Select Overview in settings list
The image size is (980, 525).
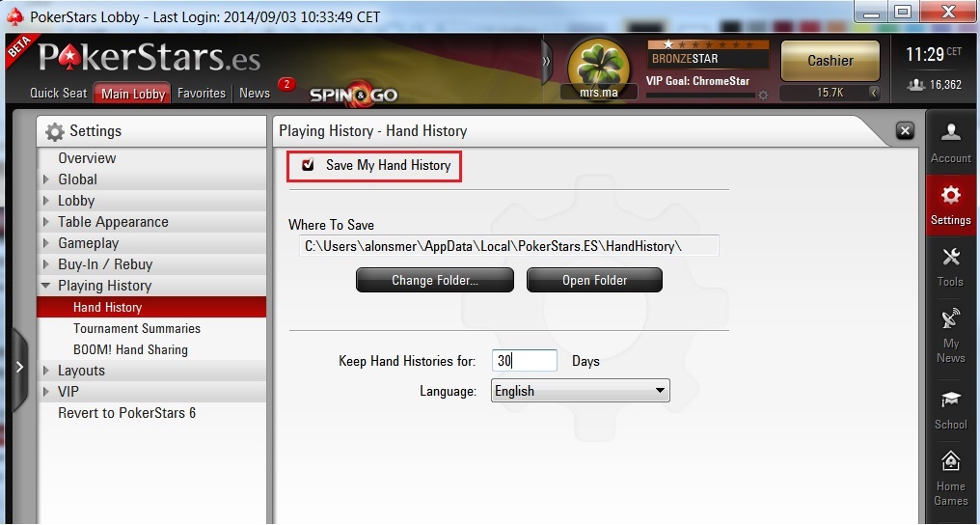pyautogui.click(x=151, y=158)
